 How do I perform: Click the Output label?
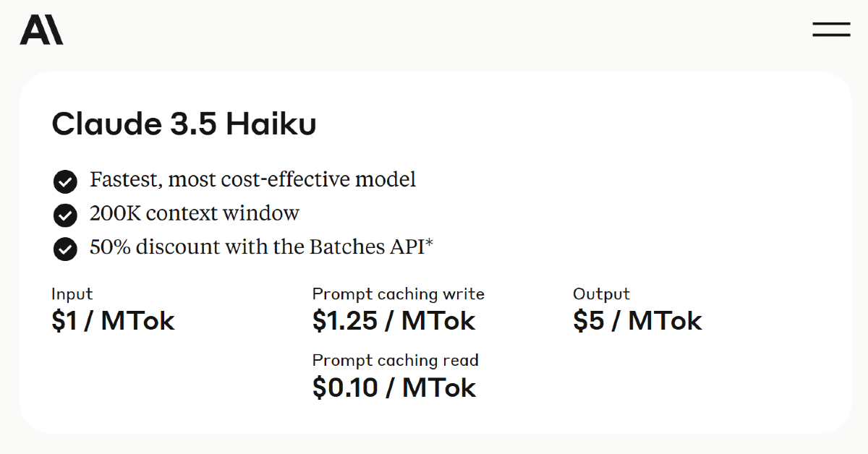tap(602, 294)
